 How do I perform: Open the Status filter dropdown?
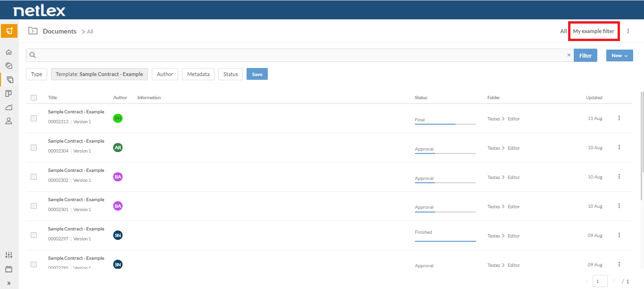click(231, 74)
